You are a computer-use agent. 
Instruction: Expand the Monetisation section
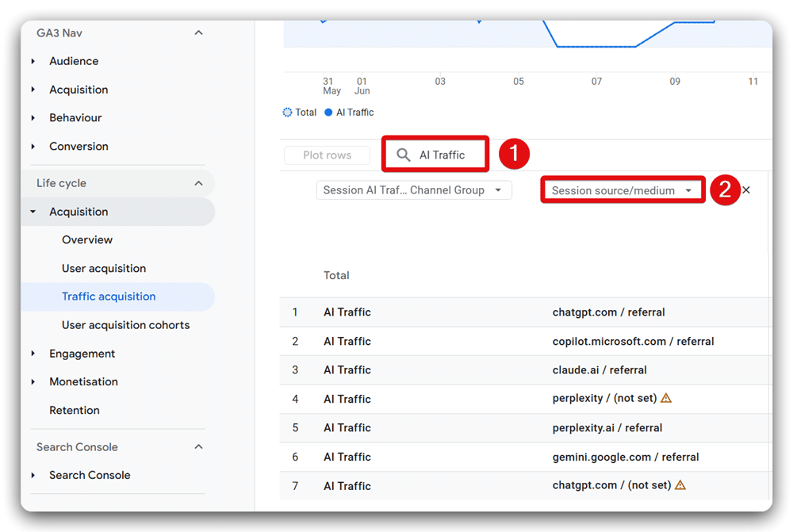click(83, 381)
